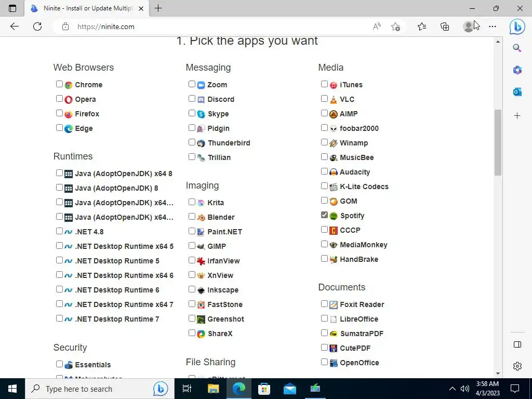The height and width of the screenshot is (399, 532).
Task: Click the MusicBee label
Action: coord(356,157)
